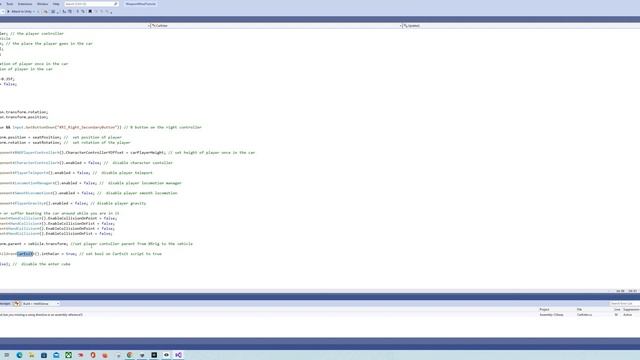
Task: Open the Extensions menu
Action: (25, 4)
